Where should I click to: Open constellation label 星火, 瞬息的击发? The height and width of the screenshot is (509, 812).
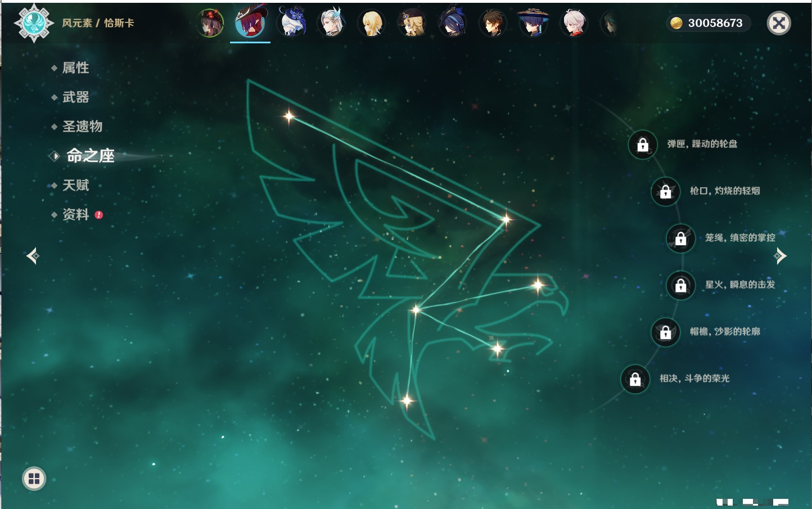coord(740,285)
